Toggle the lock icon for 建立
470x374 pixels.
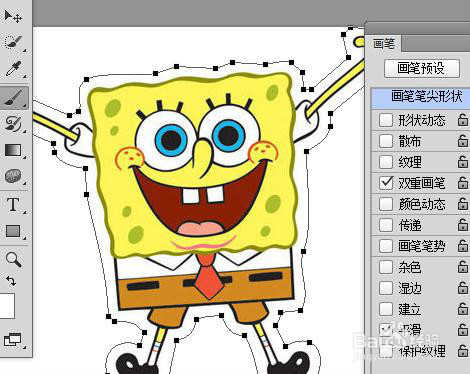coord(463,308)
